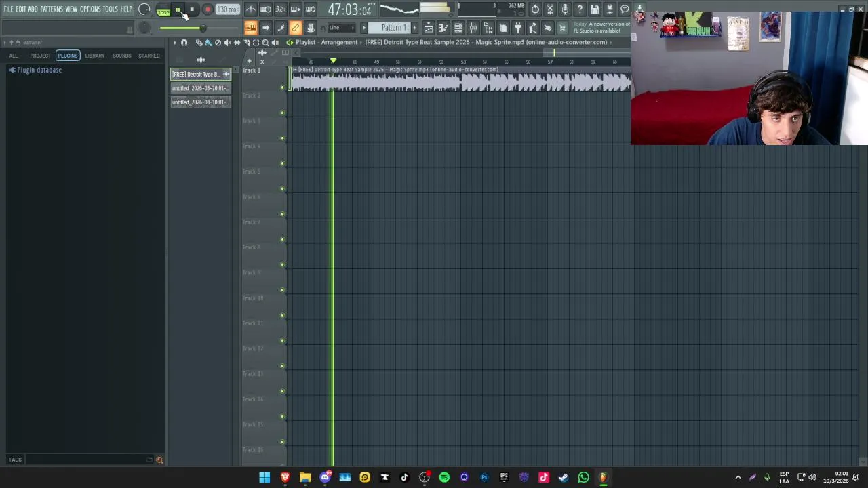This screenshot has height=488, width=868.
Task: Open the FILE menu
Action: click(8, 9)
